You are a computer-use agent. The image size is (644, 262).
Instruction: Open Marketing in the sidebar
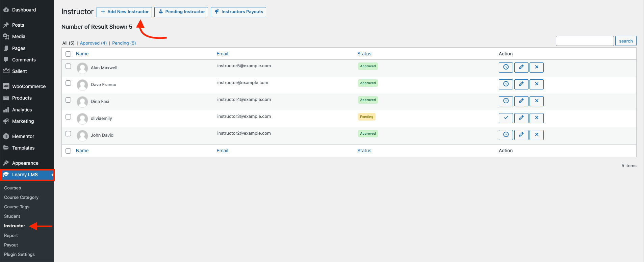pyautogui.click(x=27, y=121)
